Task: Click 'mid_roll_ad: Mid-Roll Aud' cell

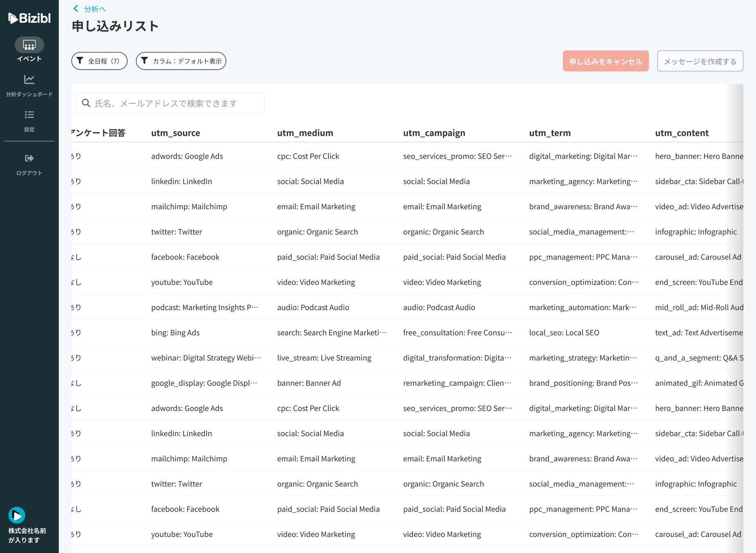Action: [699, 307]
